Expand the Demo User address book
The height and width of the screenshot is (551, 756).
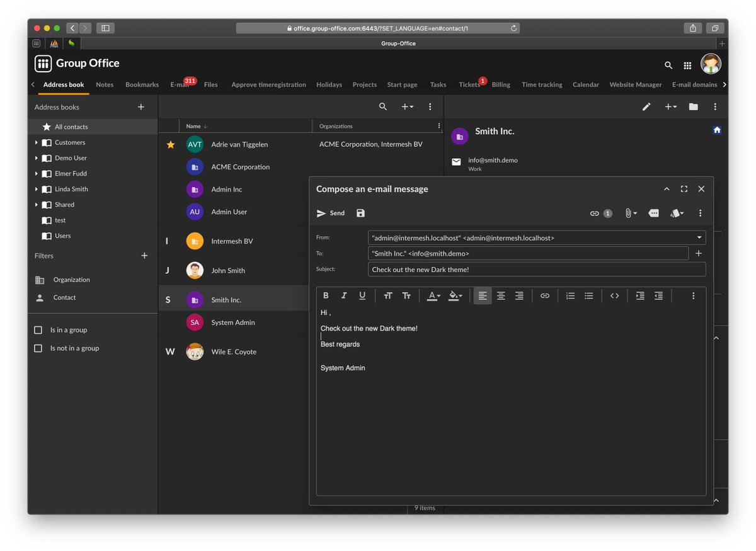pyautogui.click(x=37, y=158)
